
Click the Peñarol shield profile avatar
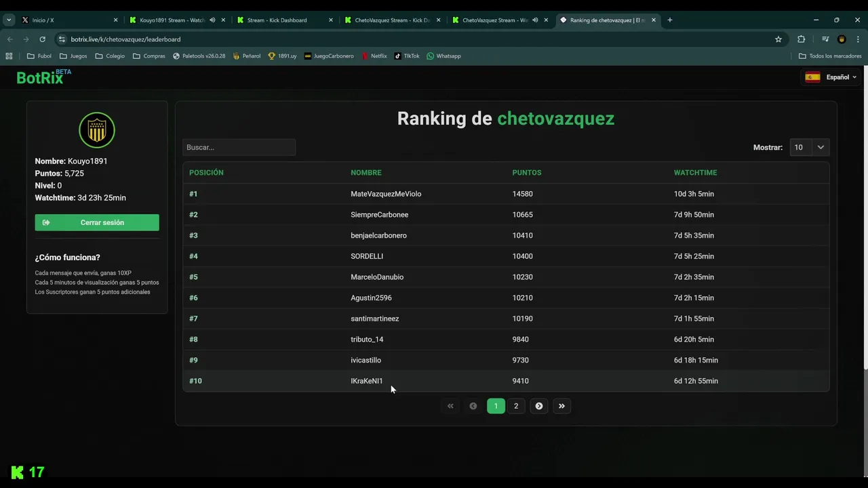point(97,130)
